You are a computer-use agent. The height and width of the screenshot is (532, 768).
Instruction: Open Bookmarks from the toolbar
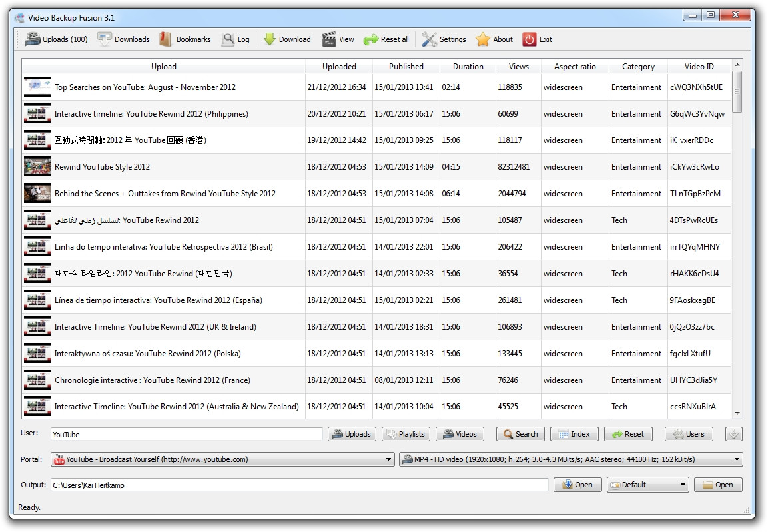pos(185,39)
